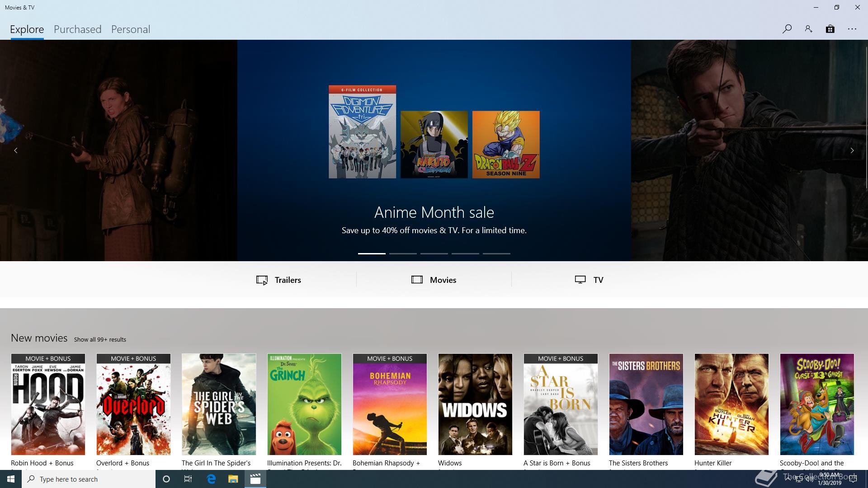Open the Windows Start button
The image size is (868, 488).
point(11,479)
